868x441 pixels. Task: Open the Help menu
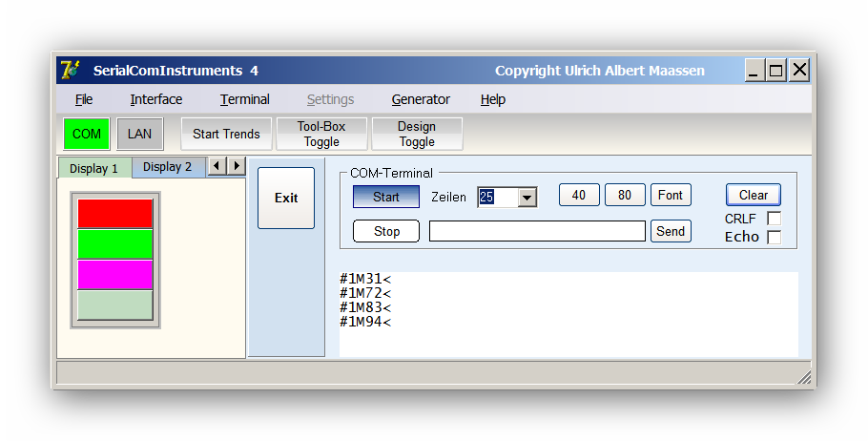coord(493,99)
